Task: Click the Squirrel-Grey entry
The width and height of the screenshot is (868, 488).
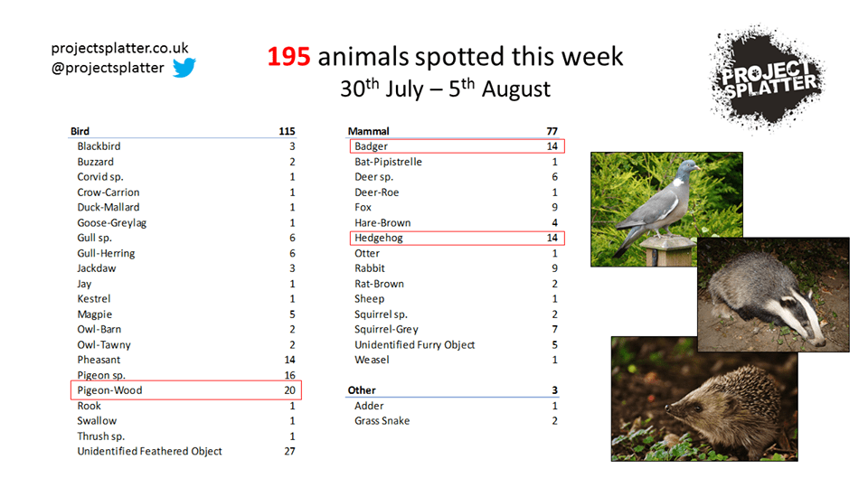Action: pos(386,329)
